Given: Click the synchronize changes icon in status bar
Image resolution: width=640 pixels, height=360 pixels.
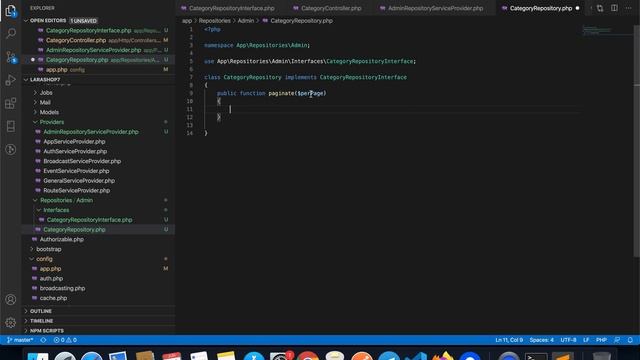Looking at the screenshot, I should point(43,340).
